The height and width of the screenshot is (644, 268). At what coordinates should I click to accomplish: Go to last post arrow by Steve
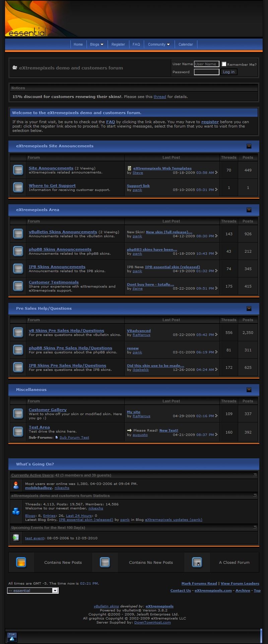pyautogui.click(x=216, y=172)
